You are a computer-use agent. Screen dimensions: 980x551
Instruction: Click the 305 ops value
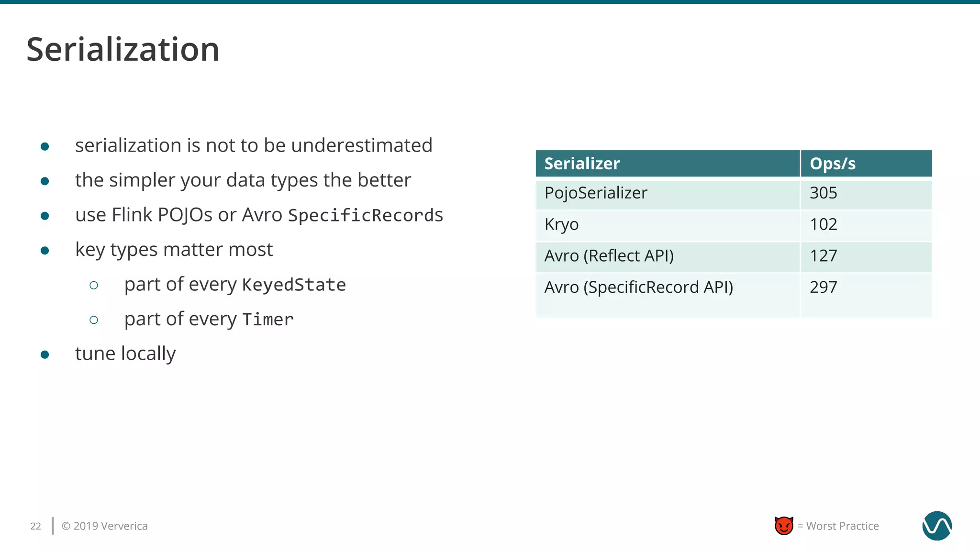[823, 193]
